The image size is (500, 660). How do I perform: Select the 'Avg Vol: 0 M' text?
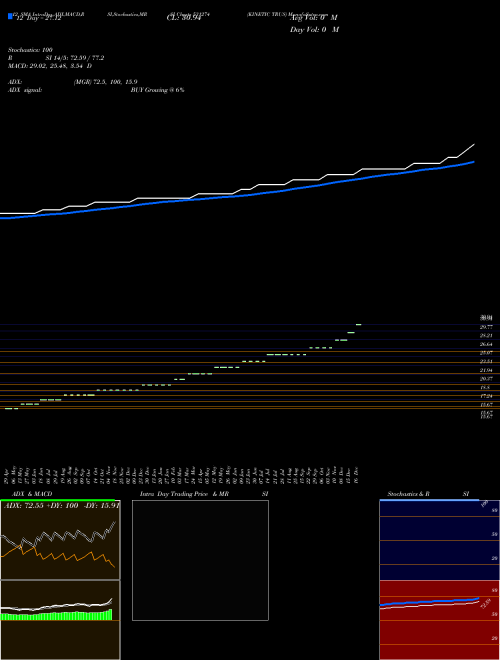click(x=314, y=18)
